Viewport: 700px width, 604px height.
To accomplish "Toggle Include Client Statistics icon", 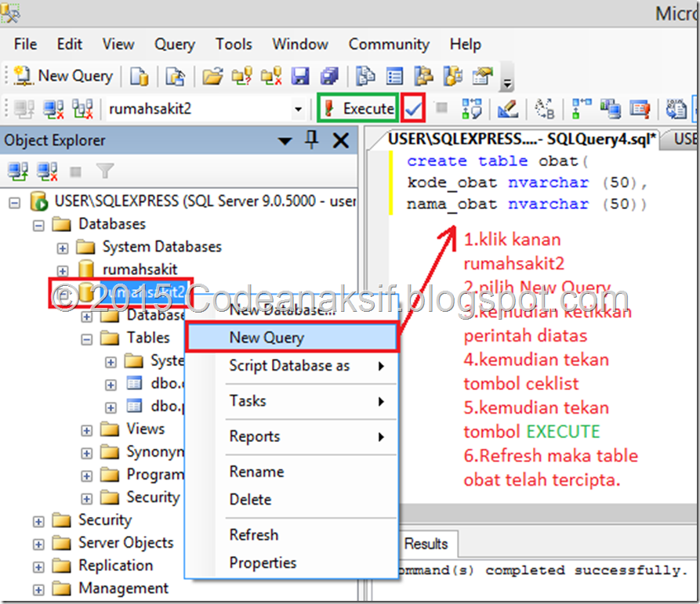I will point(610,109).
